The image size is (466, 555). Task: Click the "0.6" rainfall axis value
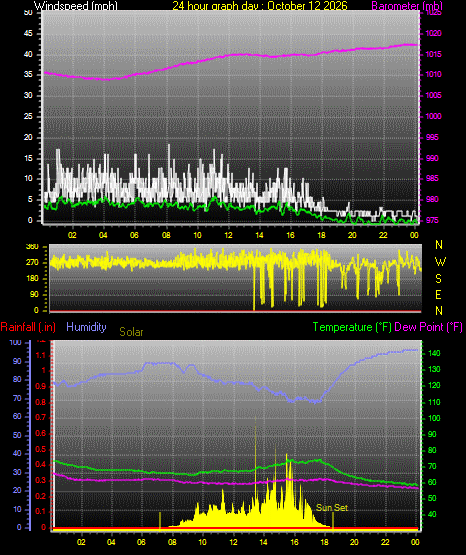(x=41, y=433)
